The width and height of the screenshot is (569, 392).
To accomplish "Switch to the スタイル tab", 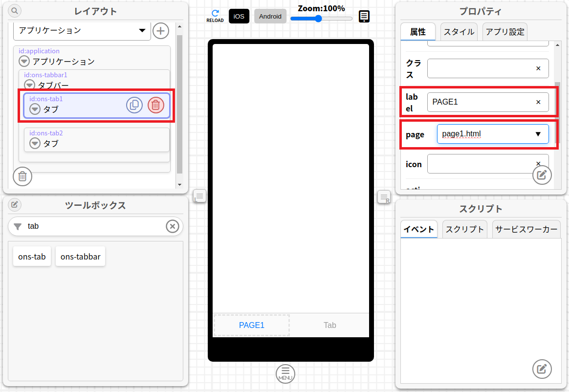I will (459, 32).
